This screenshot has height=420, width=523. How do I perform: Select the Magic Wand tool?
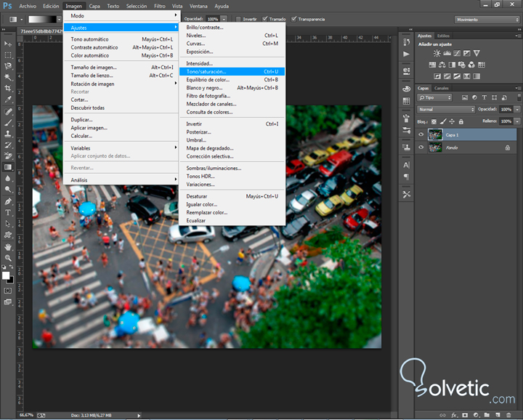tap(8, 78)
